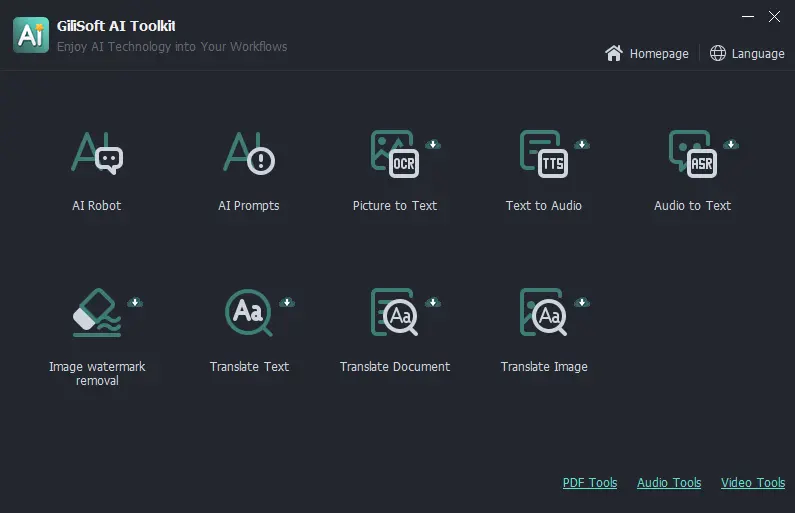Click the 'Picture to Text' label
Screen dimensions: 795x513
[x=395, y=206]
